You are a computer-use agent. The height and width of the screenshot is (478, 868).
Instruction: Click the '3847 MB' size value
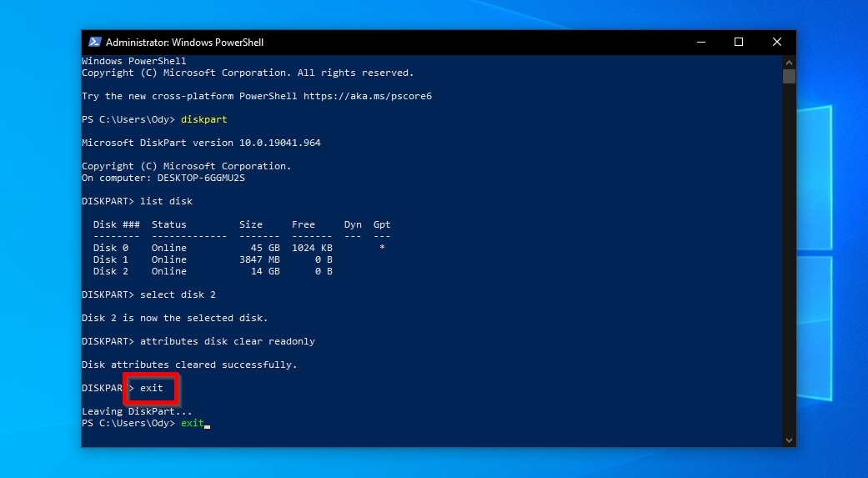[259, 259]
